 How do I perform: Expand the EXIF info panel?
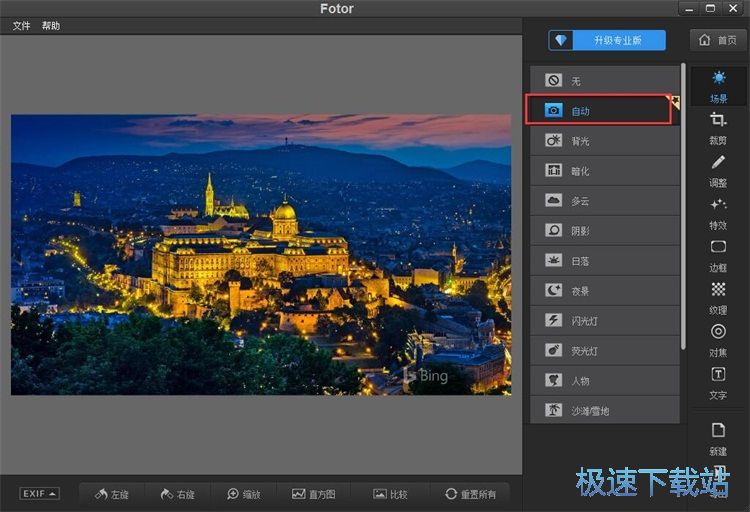pos(39,493)
